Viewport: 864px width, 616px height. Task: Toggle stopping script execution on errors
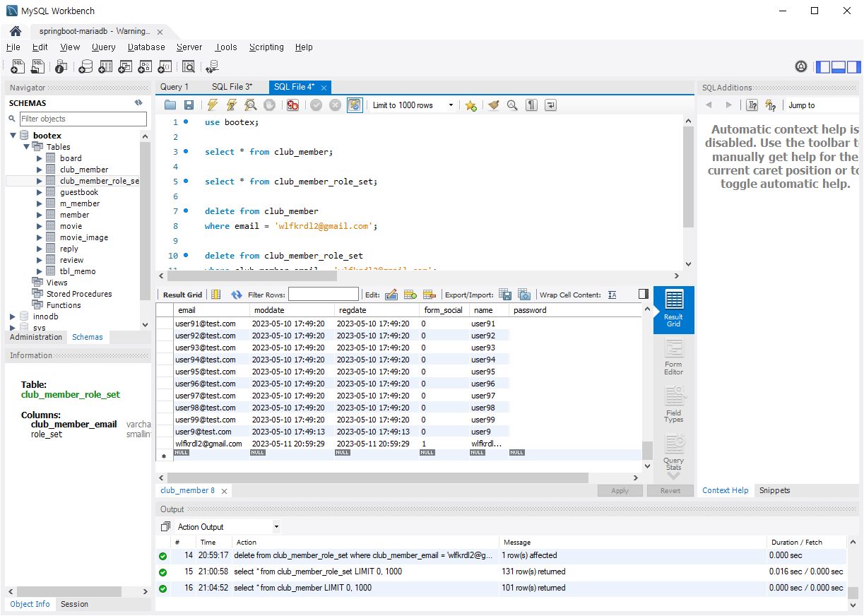click(x=292, y=105)
